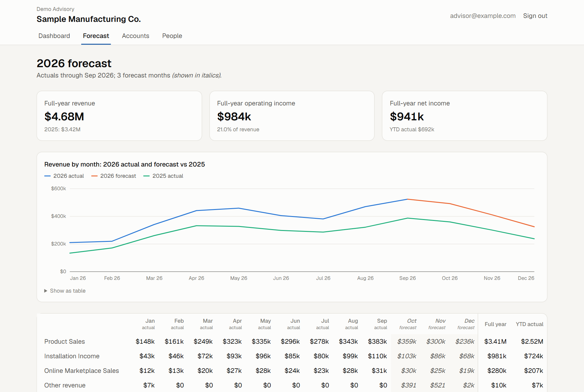
Task: Select the Full-year revenue card
Action: click(119, 116)
